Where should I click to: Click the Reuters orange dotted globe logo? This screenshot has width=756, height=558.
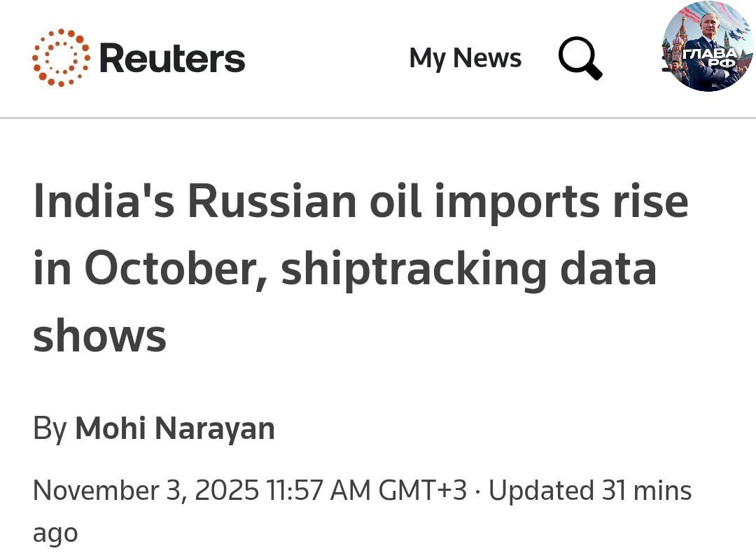pos(59,57)
